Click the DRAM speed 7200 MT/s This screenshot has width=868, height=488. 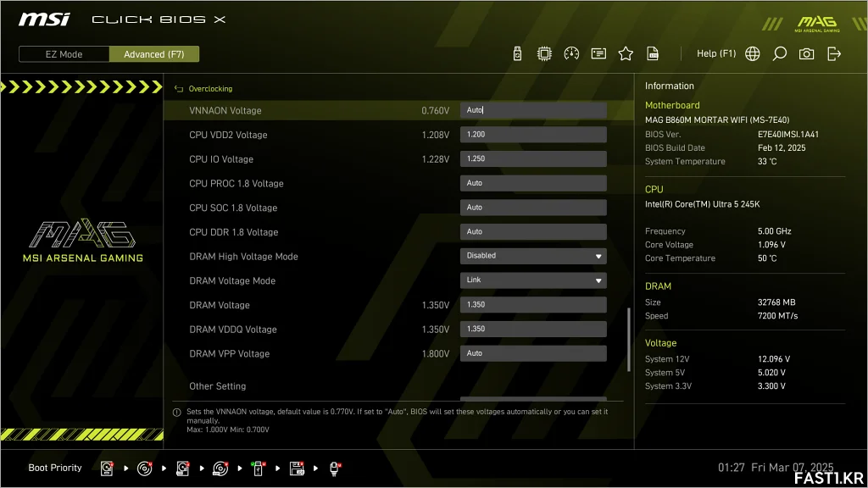coord(778,316)
